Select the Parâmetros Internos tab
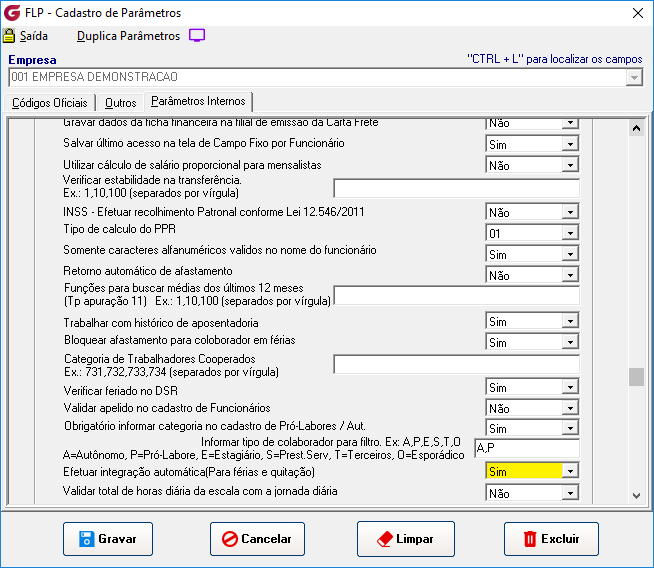654x568 pixels. (x=198, y=101)
